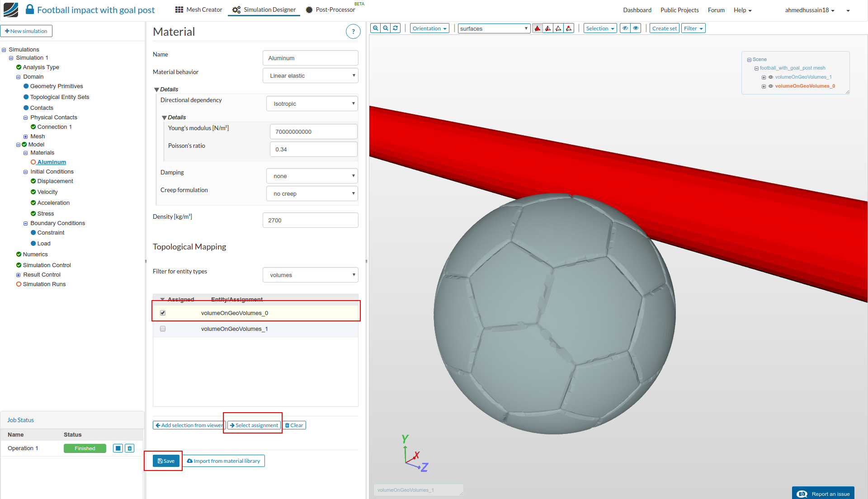This screenshot has height=499, width=868.
Task: Reset the viewer with refresh icon
Action: (x=396, y=28)
